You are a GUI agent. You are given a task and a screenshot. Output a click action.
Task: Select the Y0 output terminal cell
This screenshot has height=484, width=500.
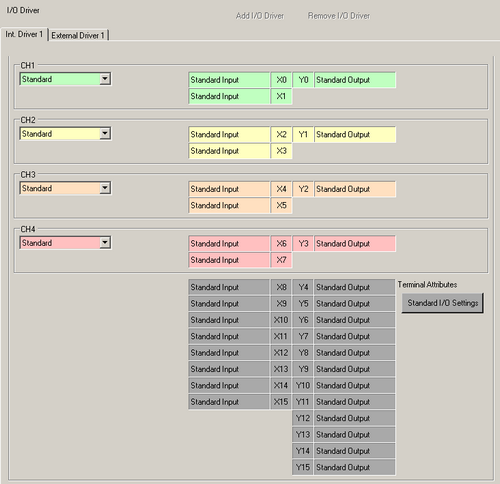303,80
